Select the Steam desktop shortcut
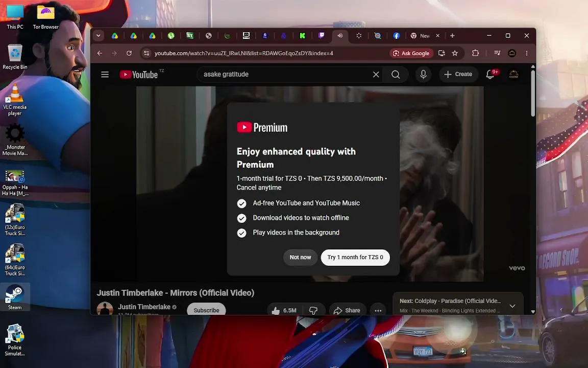588x368 pixels. pyautogui.click(x=15, y=297)
